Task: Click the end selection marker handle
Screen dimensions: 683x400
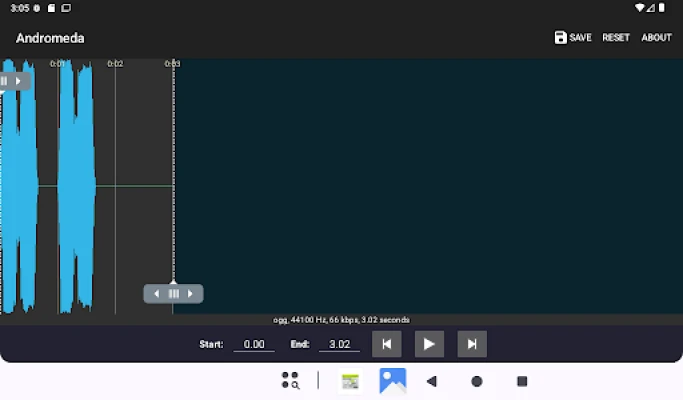Action: pyautogui.click(x=174, y=294)
